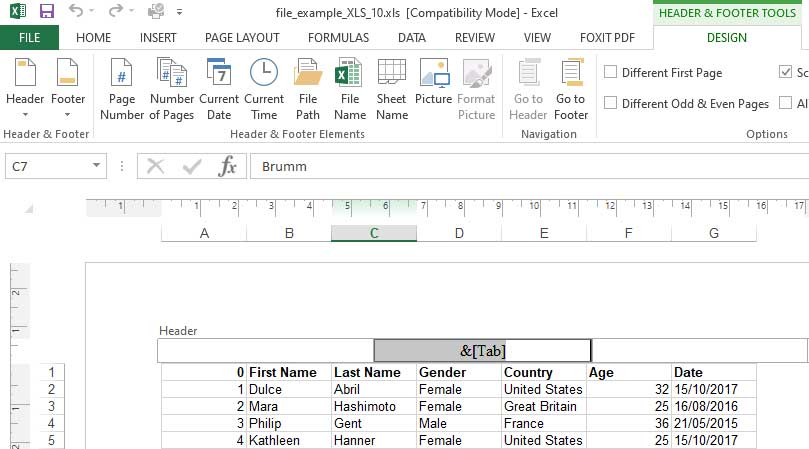Click the Save icon in quick access toolbar
This screenshot has height=449, width=809.
pos(47,11)
